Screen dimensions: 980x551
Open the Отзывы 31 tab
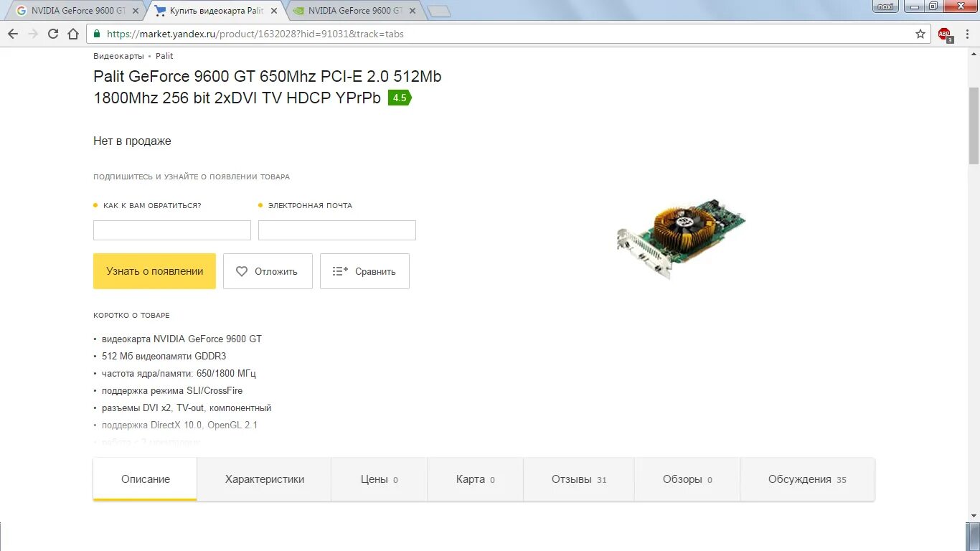coord(578,479)
